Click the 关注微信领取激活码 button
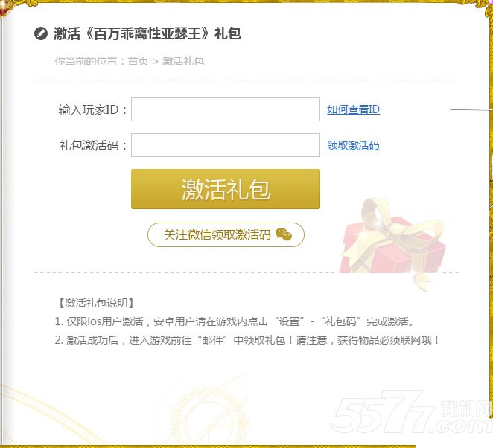The width and height of the screenshot is (493, 448). (x=226, y=234)
